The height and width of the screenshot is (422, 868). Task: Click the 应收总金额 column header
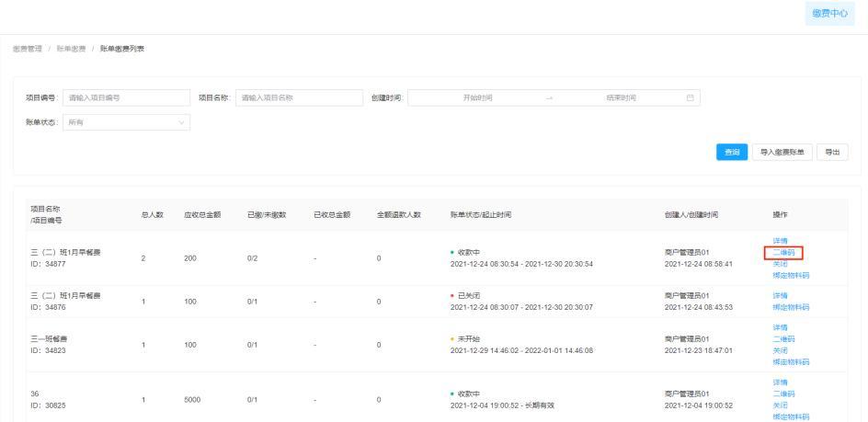pos(202,215)
